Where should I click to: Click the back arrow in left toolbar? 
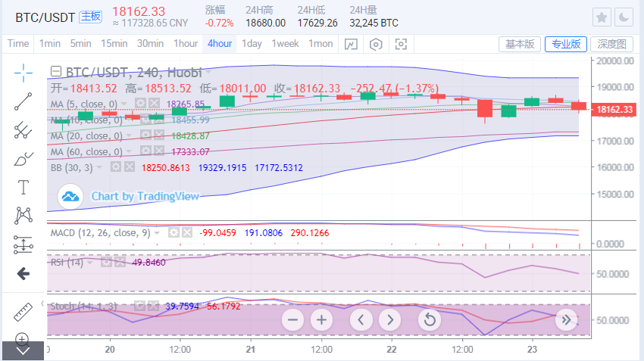[x=23, y=274]
